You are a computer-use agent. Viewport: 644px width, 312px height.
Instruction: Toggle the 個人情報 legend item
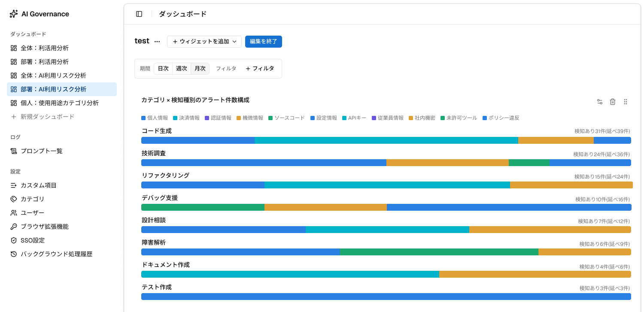click(155, 118)
